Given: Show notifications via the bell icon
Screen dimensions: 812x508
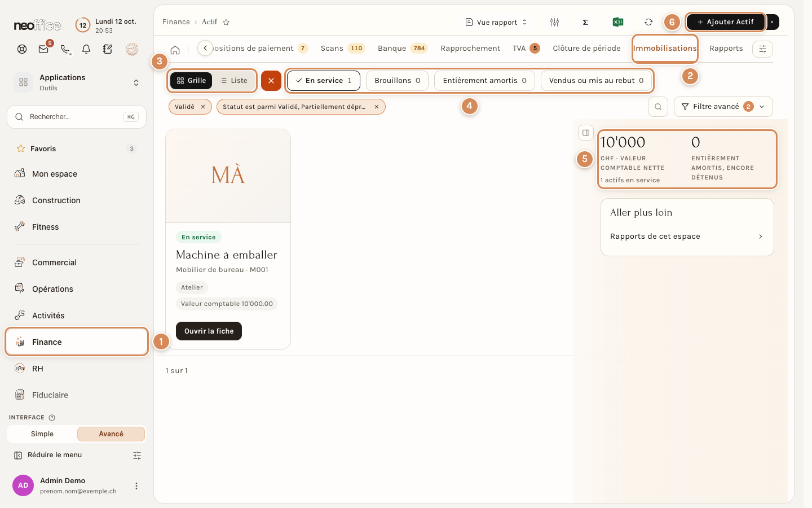Looking at the screenshot, I should [86, 49].
